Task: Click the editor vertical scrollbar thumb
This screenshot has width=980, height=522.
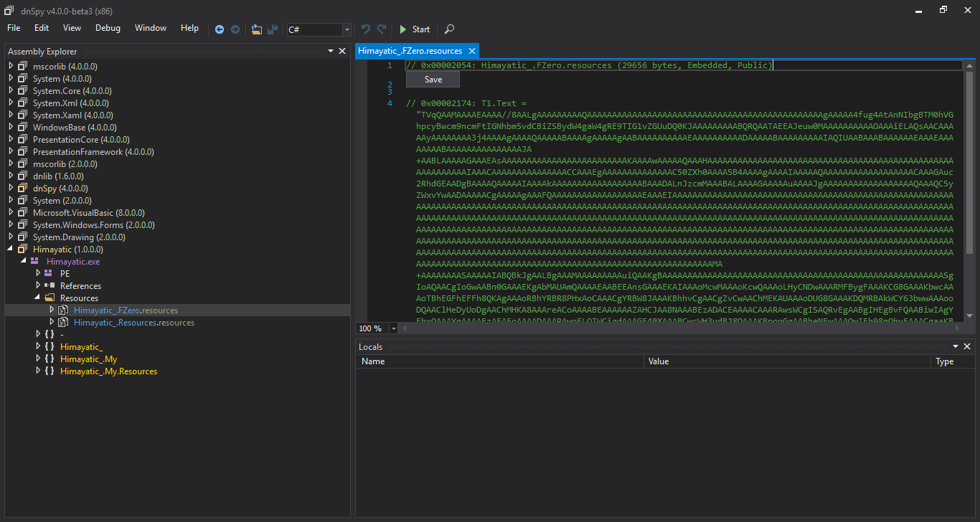Action: (x=969, y=163)
